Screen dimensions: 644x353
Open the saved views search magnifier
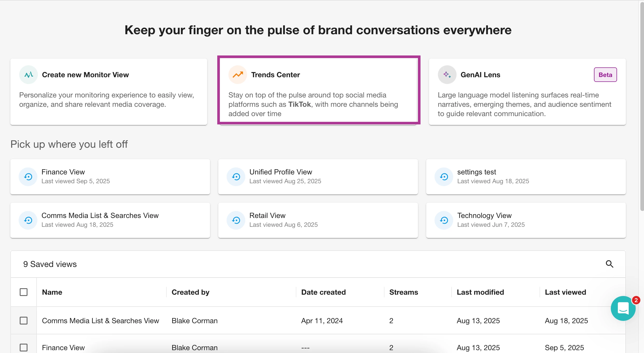tap(609, 264)
